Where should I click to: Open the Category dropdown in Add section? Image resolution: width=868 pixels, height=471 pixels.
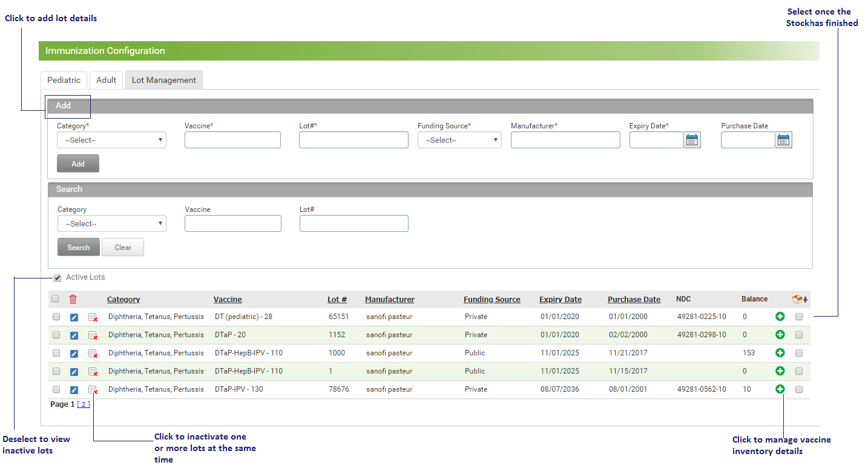pyautogui.click(x=111, y=140)
